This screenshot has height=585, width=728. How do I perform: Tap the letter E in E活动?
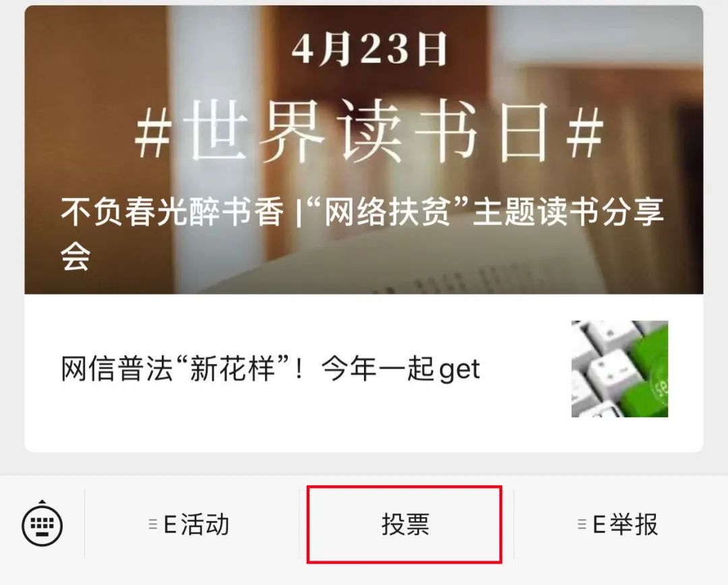[170, 524]
